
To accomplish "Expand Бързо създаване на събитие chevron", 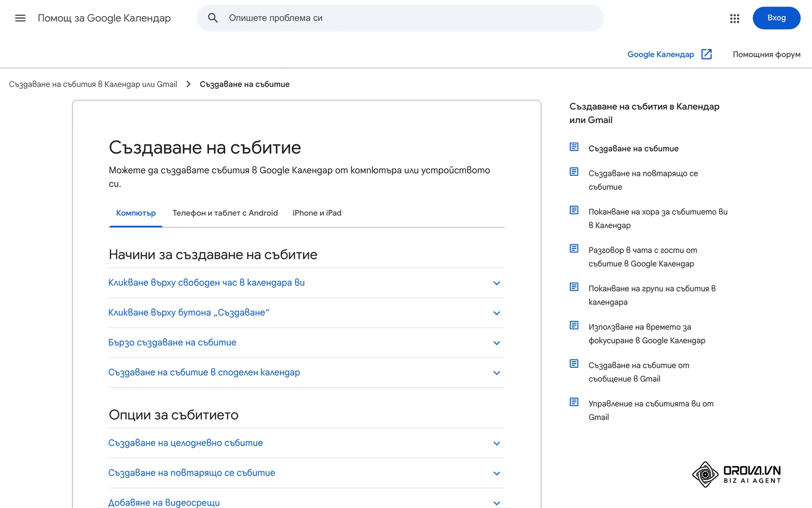I will click(x=497, y=343).
